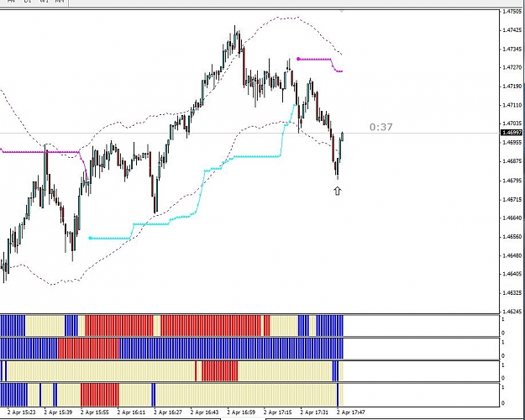Click the 2 Apr 16:59 time label
The width and height of the screenshot is (525, 420).
(241, 412)
